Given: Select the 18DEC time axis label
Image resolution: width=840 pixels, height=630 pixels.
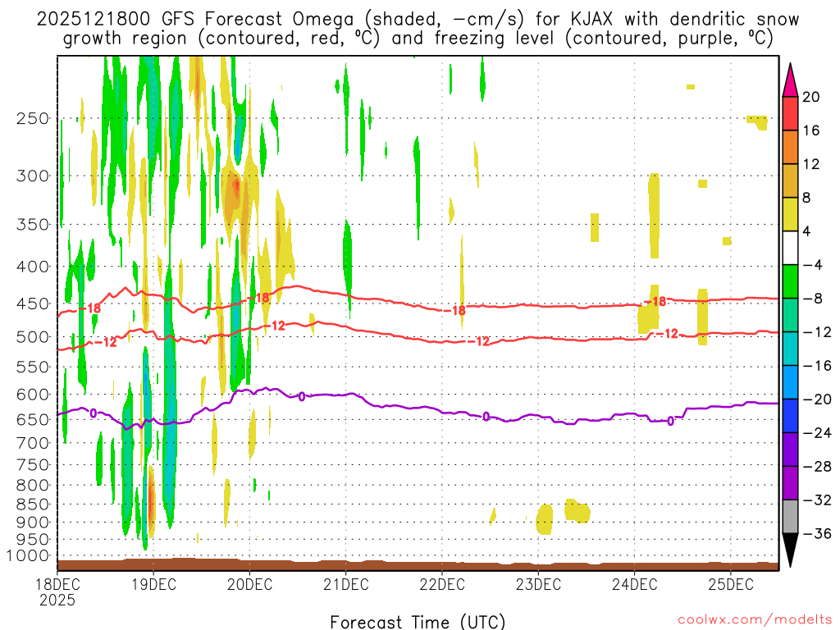Looking at the screenshot, I should [x=57, y=584].
